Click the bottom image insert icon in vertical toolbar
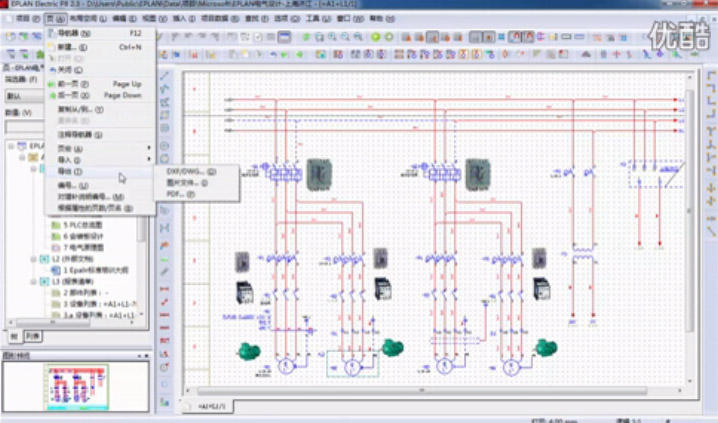 pyautogui.click(x=164, y=402)
